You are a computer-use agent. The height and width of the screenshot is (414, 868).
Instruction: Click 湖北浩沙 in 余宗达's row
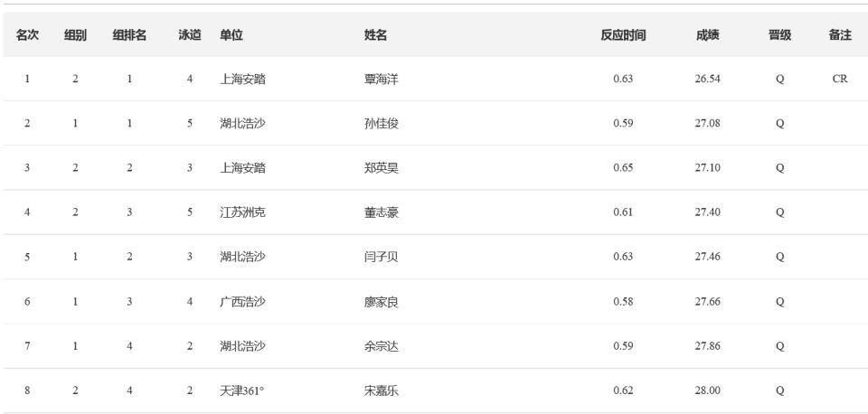pos(242,346)
